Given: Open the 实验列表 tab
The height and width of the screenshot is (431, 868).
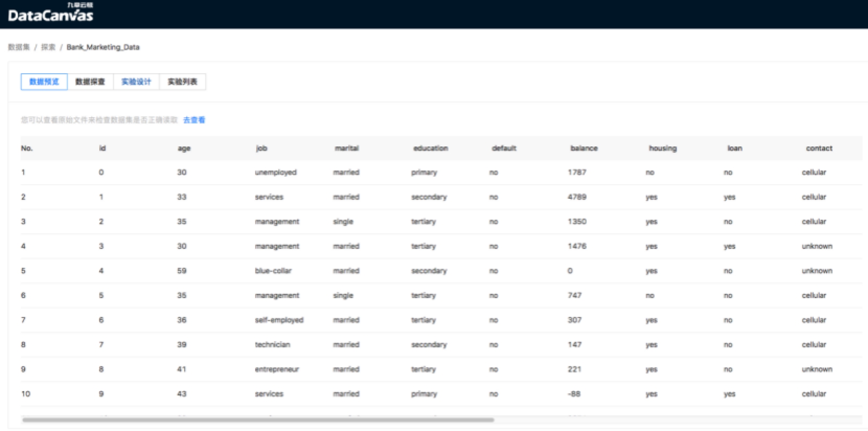Looking at the screenshot, I should 182,82.
